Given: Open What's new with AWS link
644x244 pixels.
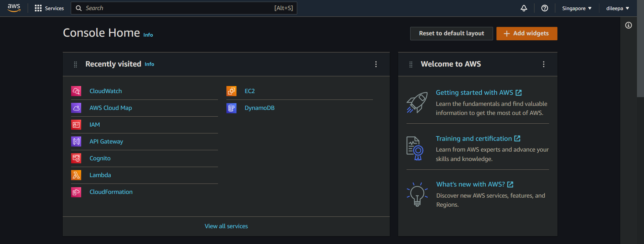Looking at the screenshot, I should click(x=475, y=184).
